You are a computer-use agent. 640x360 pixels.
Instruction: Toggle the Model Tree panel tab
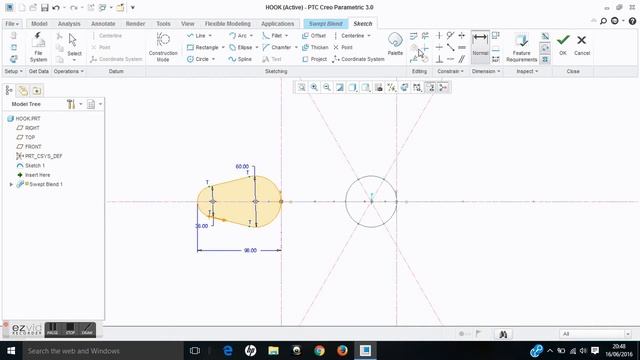coord(9,90)
